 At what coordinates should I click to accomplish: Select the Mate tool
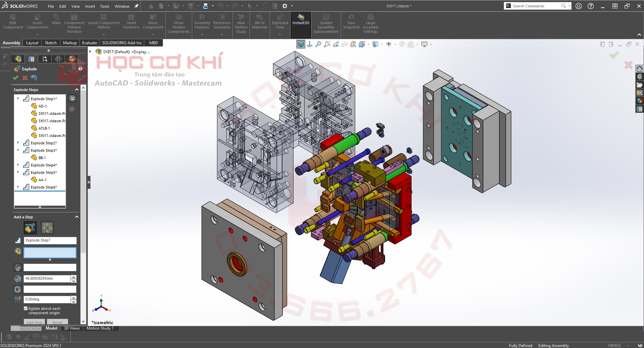[x=56, y=20]
